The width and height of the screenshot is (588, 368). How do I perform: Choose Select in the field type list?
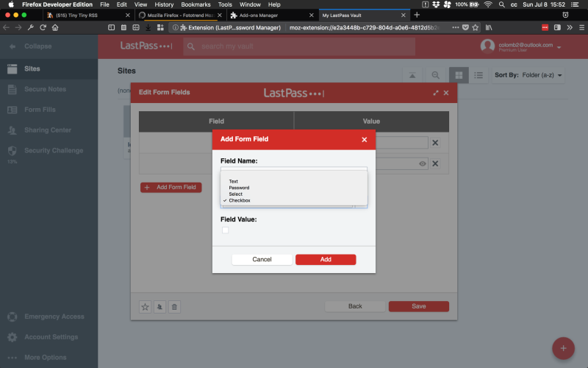point(235,194)
